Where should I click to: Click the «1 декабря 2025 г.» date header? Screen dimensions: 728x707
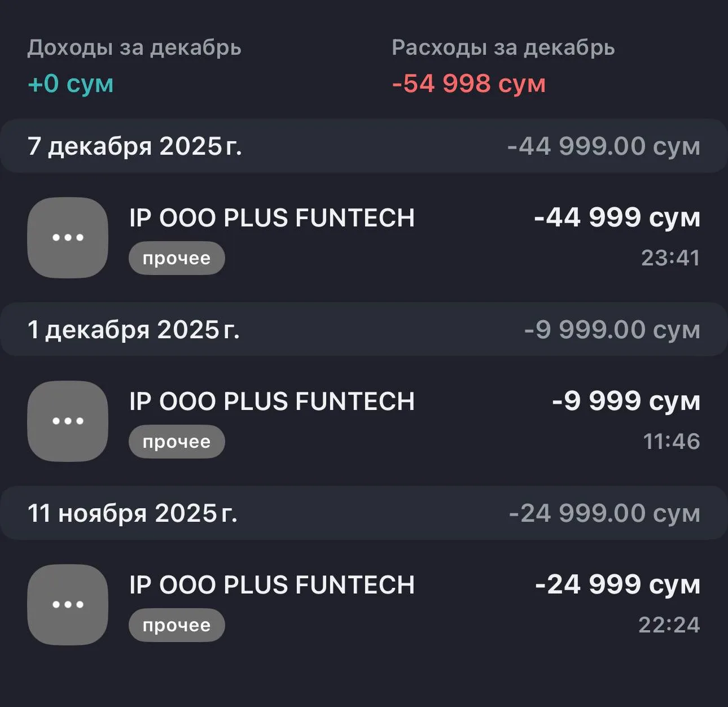[133, 330]
